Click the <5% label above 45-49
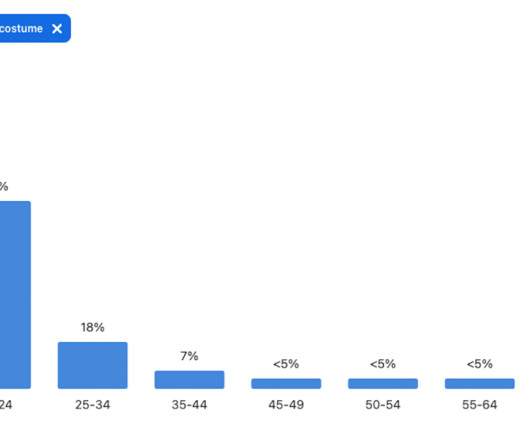The image size is (530, 442). [286, 364]
